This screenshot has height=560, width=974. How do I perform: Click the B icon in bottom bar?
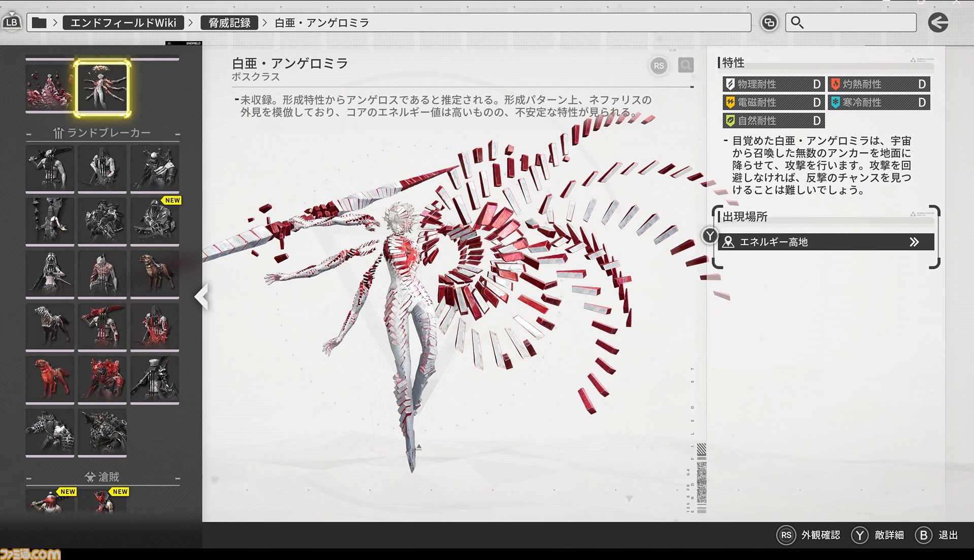(923, 535)
